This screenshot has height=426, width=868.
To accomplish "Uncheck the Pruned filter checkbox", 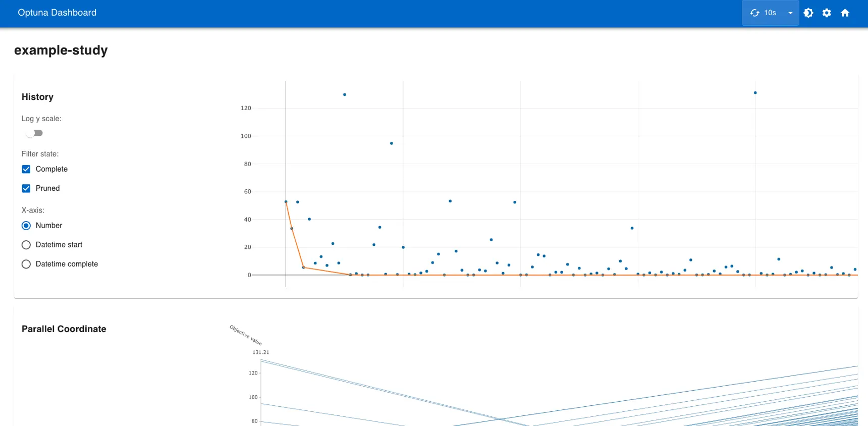I will [26, 188].
